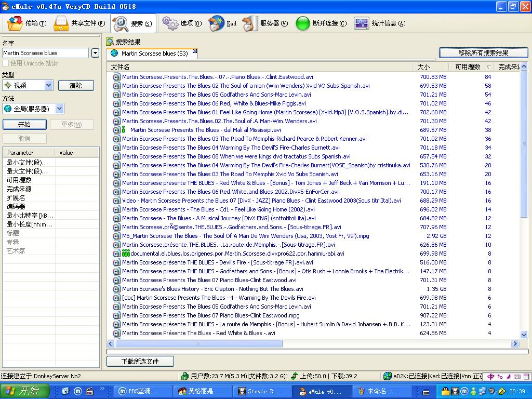Open the 传输 transfers toolbar icon

click(16, 23)
